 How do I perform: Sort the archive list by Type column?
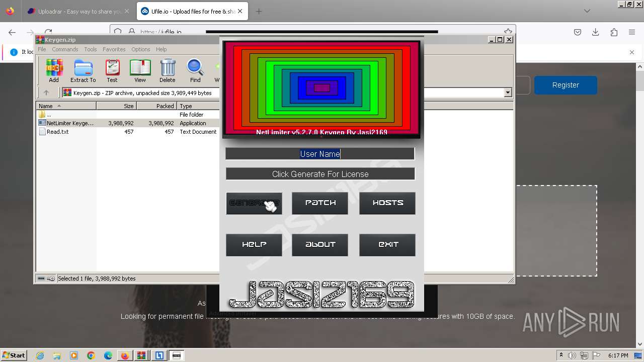click(198, 106)
